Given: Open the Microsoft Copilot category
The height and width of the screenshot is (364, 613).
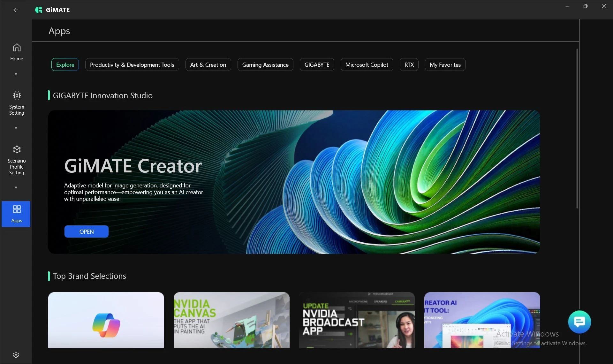Looking at the screenshot, I should point(367,65).
